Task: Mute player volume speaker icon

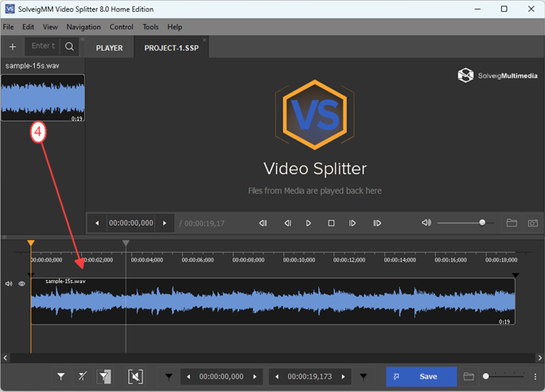Action: pos(426,223)
